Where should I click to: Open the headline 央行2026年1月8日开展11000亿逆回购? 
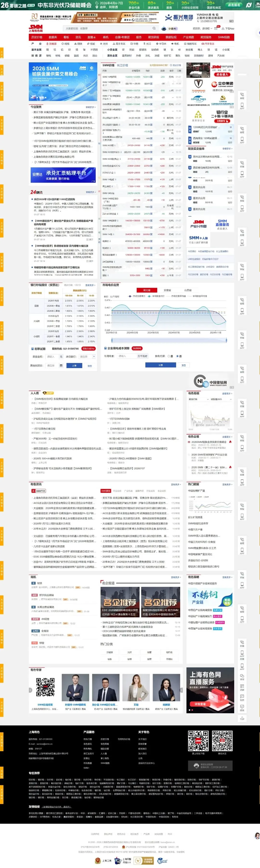pyautogui.click(x=54, y=199)
